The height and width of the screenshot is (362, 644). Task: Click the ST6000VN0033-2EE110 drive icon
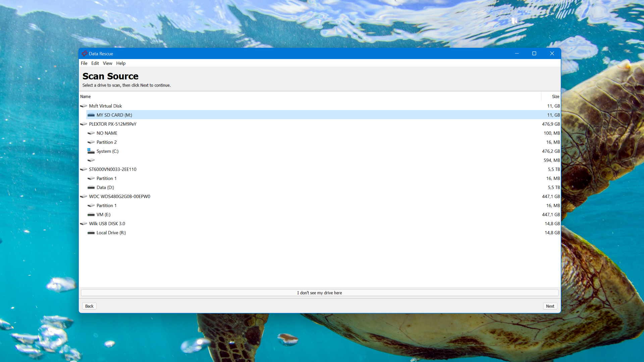[x=84, y=169]
